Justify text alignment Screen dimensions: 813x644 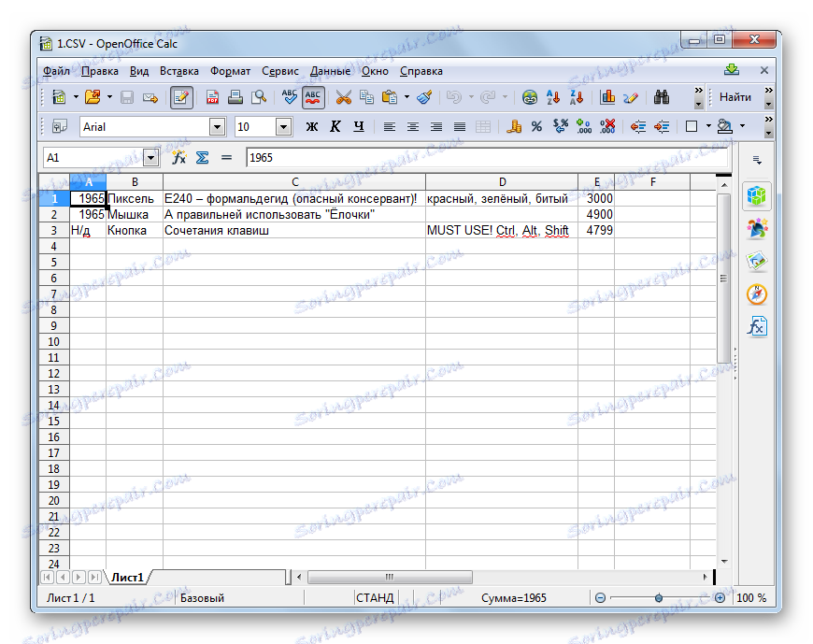(460, 126)
